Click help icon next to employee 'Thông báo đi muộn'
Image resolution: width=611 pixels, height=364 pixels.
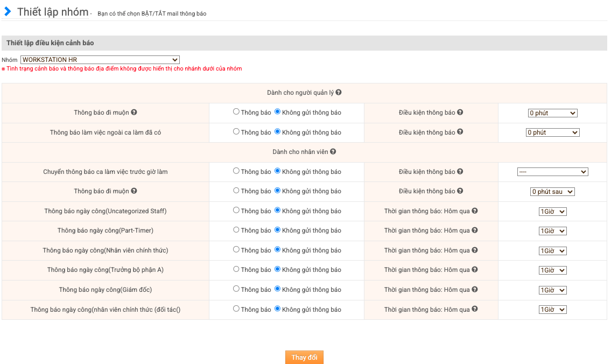click(134, 191)
